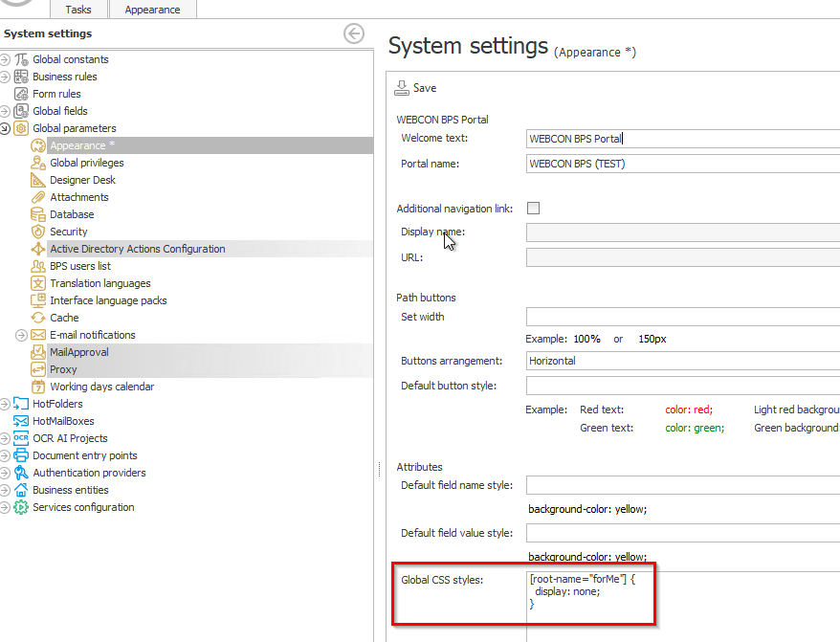This screenshot has height=642, width=840.
Task: Click the Authentication providers icon
Action: (x=21, y=473)
